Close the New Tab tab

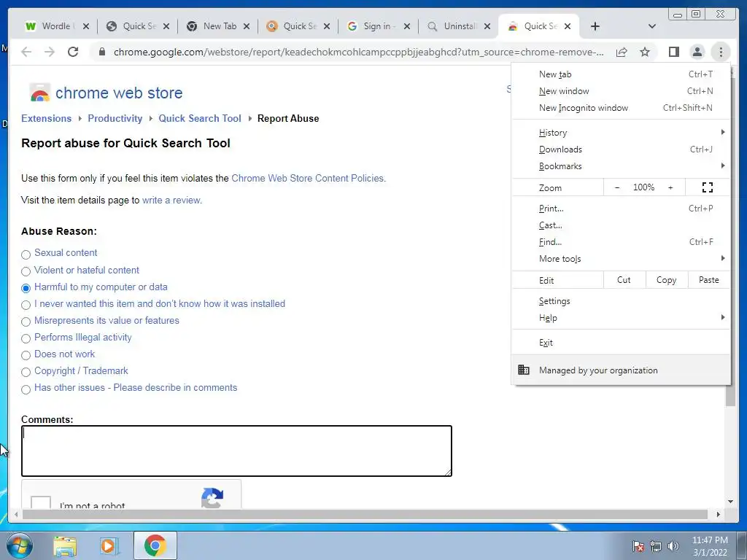(247, 26)
